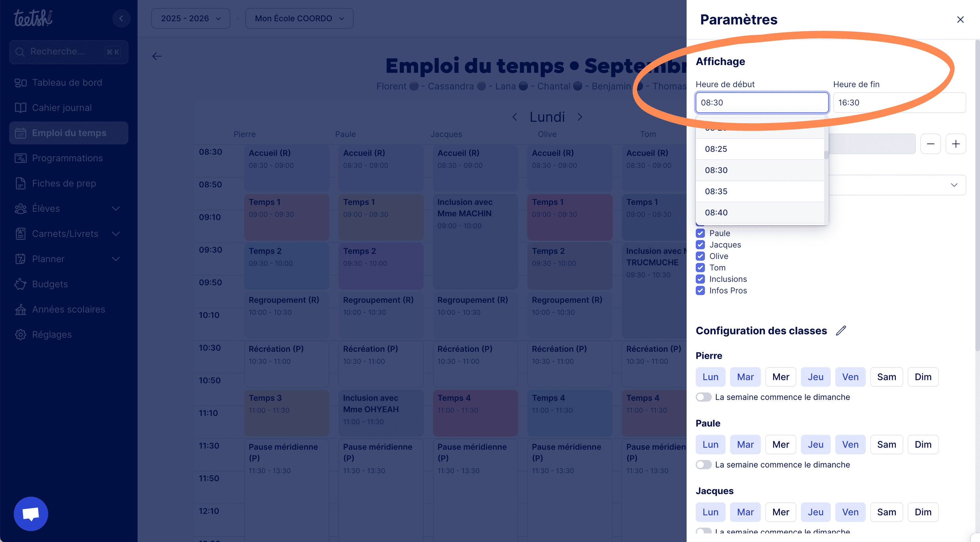Viewport: 980px width, 542px height.
Task: Select 08:40 in the time list
Action: pyautogui.click(x=759, y=213)
